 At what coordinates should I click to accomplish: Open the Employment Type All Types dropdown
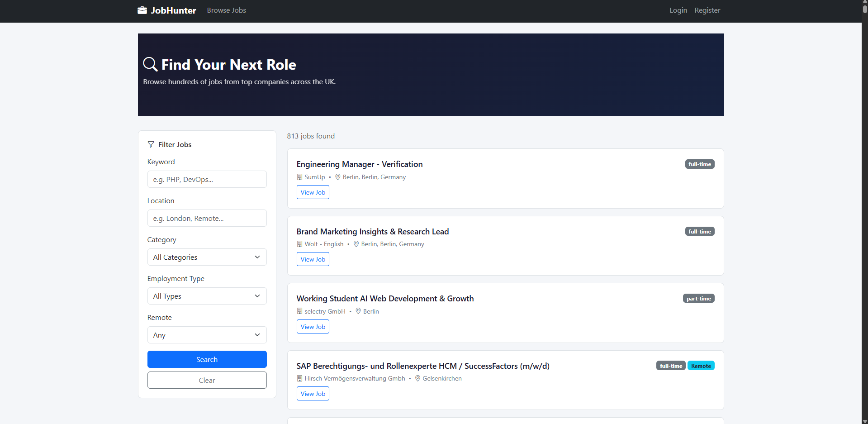[x=207, y=296]
